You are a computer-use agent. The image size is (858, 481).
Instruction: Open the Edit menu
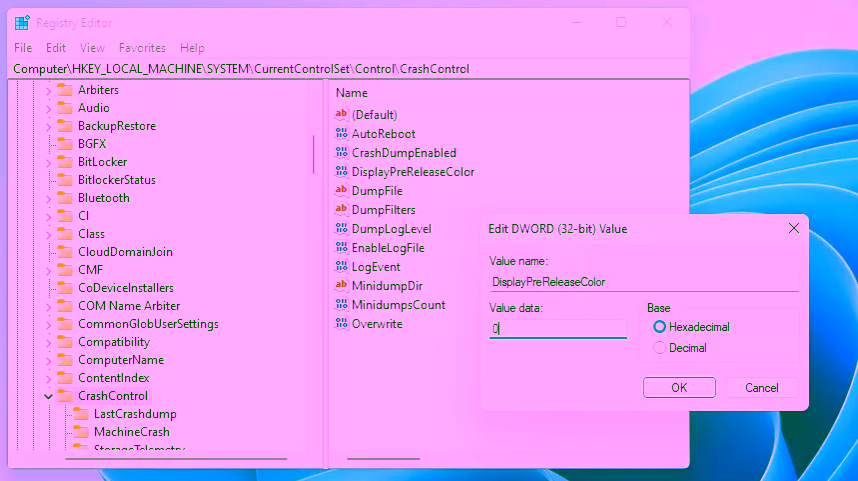56,48
